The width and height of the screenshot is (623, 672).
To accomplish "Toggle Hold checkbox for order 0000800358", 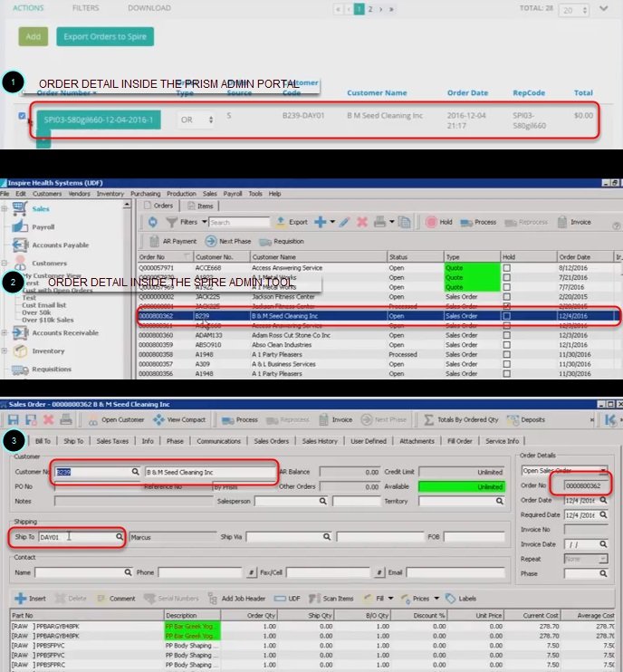I will (x=506, y=354).
